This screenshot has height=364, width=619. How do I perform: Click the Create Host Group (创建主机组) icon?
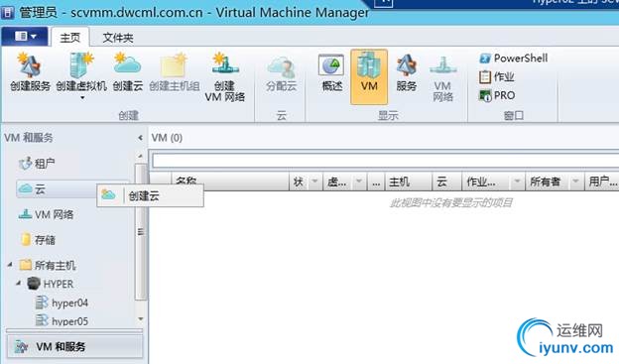(175, 72)
